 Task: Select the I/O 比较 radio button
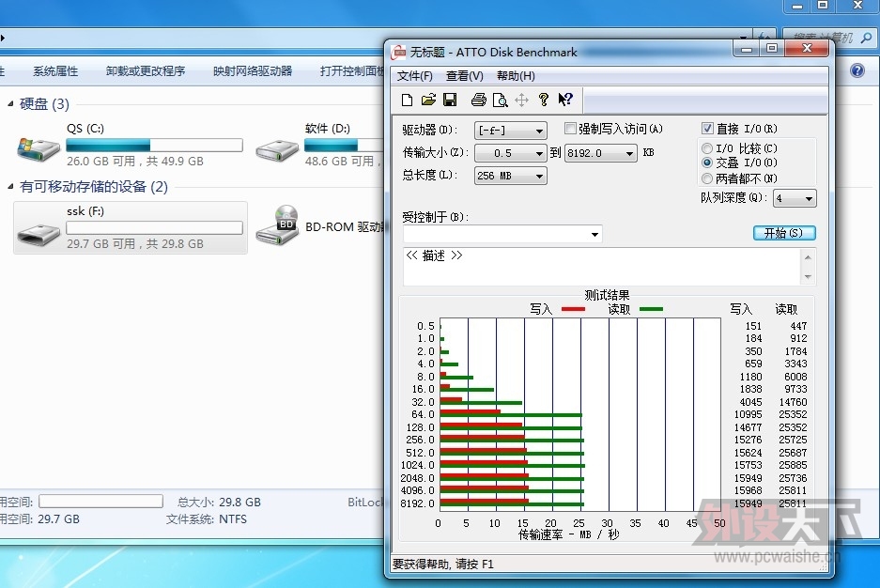[x=707, y=148]
